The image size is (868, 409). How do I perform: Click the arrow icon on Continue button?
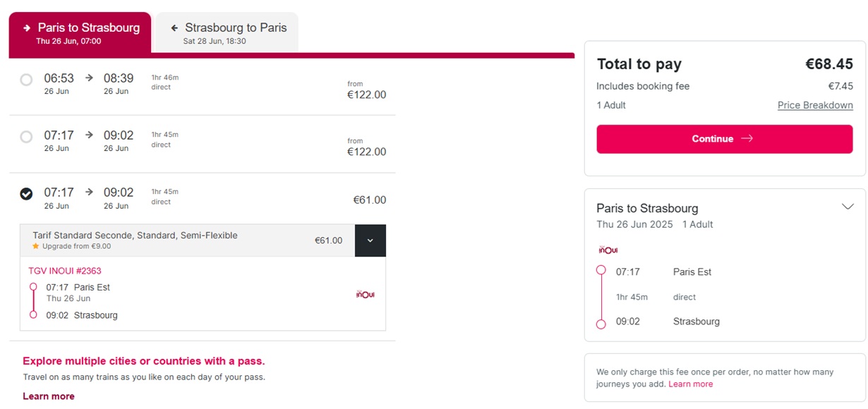747,139
